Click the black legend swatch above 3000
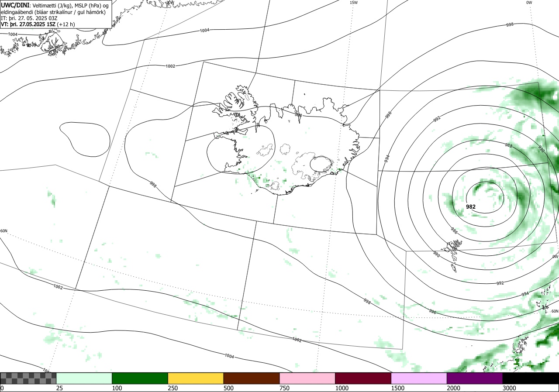 click(531, 378)
